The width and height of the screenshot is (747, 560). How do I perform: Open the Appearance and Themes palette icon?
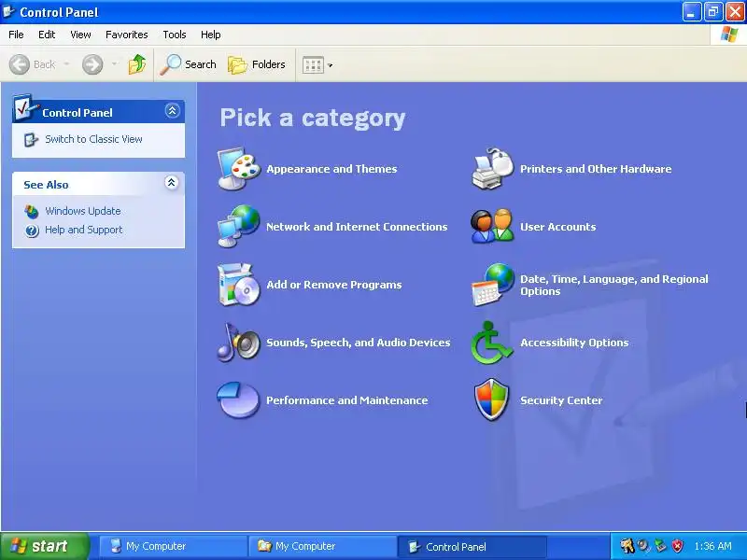pos(239,169)
